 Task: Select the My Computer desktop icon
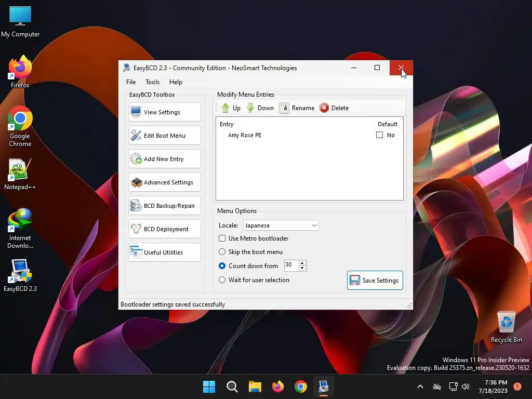[x=20, y=22]
